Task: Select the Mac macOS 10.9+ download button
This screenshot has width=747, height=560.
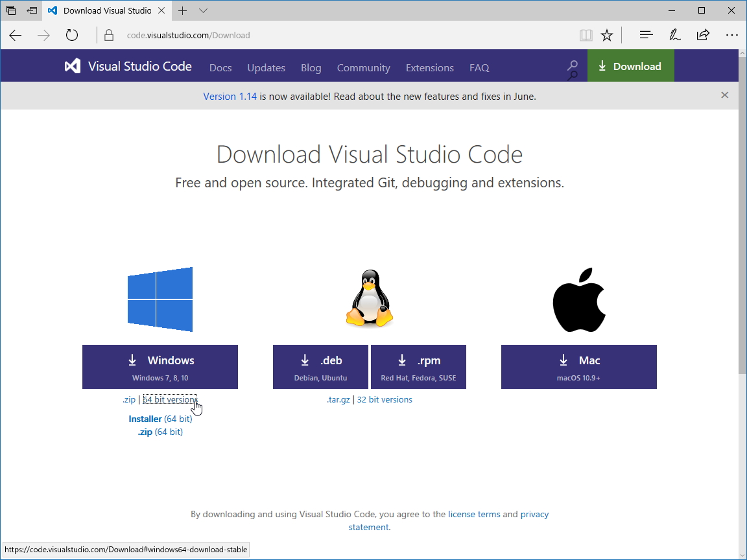Action: [578, 367]
